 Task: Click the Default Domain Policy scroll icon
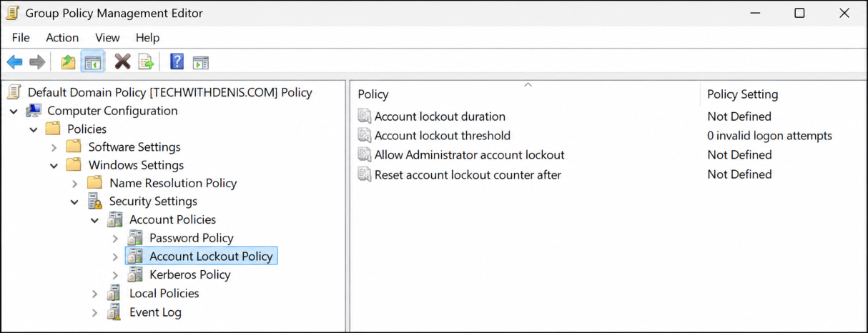click(x=14, y=92)
